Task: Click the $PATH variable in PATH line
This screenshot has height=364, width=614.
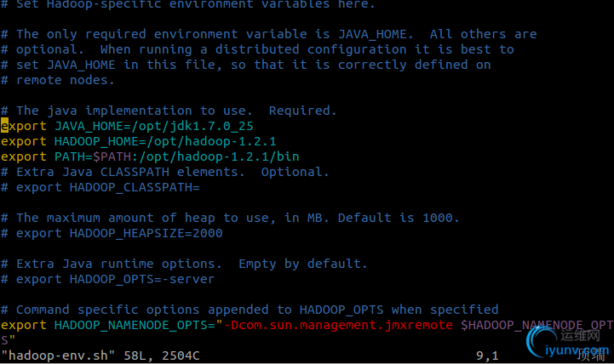Action: (x=112, y=156)
